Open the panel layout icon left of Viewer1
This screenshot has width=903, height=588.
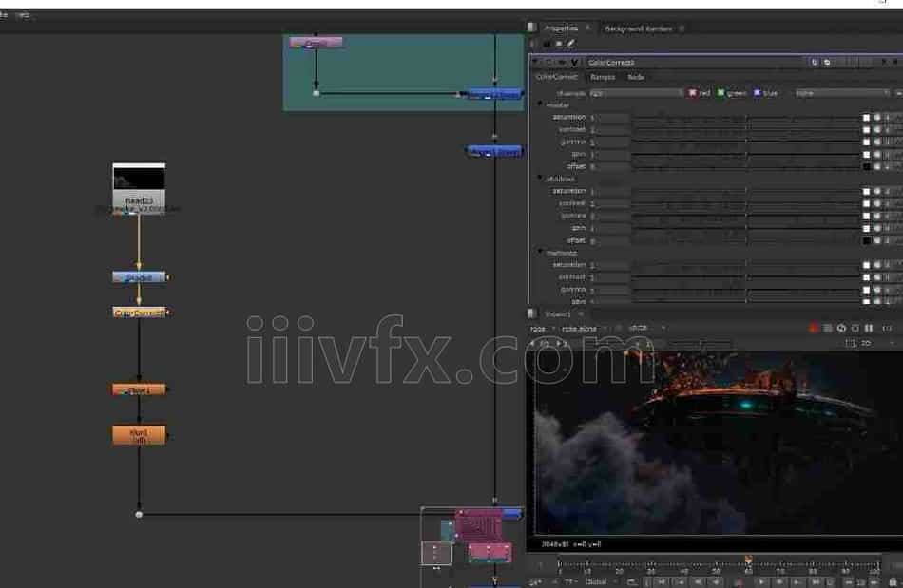click(532, 313)
